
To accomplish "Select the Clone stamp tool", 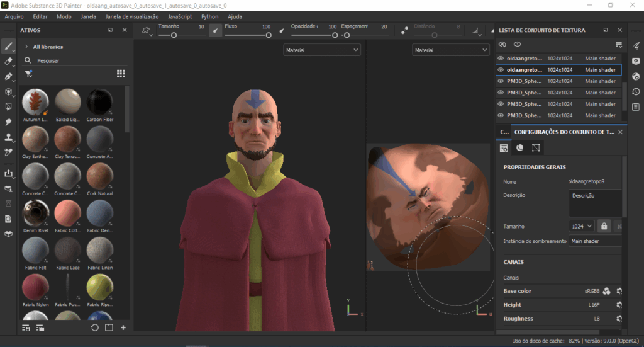I will [8, 137].
